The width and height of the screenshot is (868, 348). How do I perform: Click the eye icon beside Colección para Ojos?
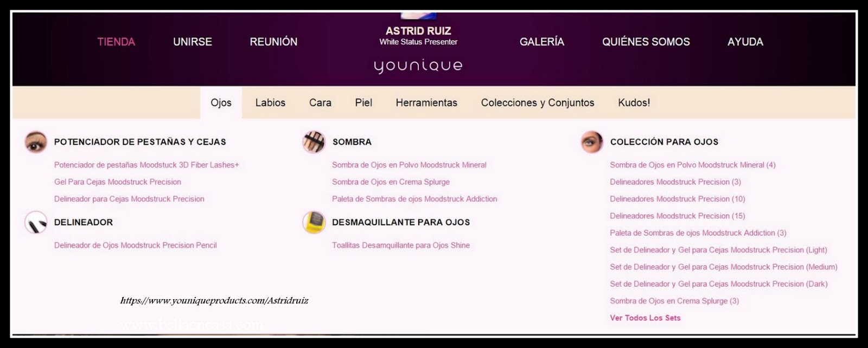(x=591, y=142)
